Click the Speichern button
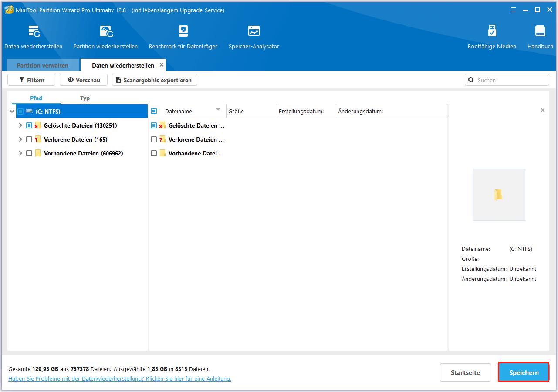The height and width of the screenshot is (392, 558). pyautogui.click(x=524, y=372)
